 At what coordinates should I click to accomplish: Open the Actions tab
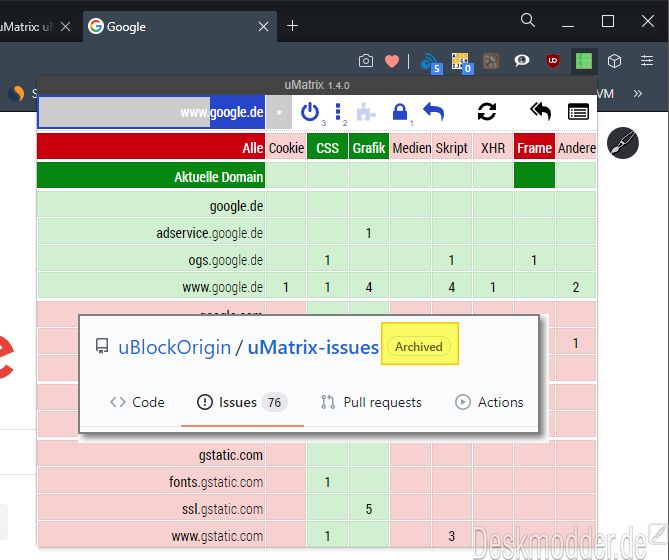tap(489, 402)
